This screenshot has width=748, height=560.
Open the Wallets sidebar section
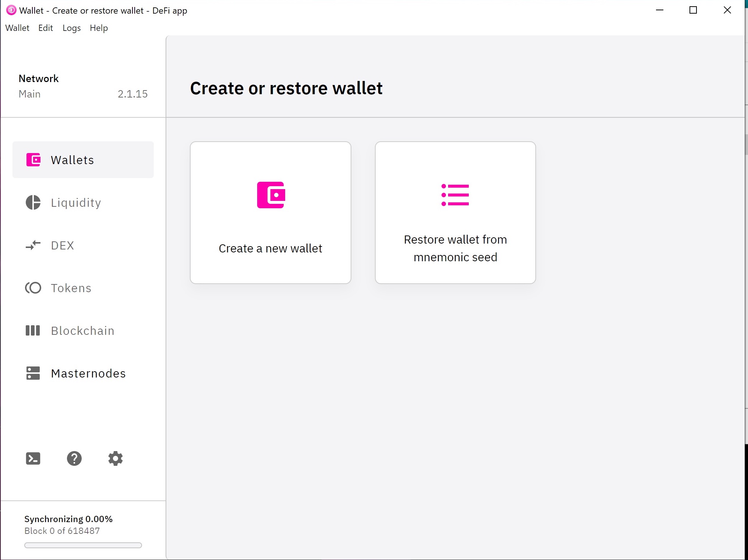[x=83, y=160]
